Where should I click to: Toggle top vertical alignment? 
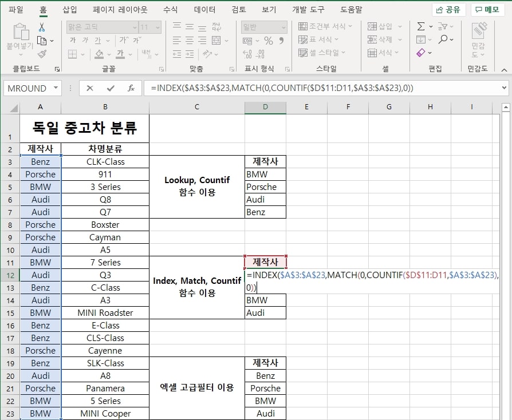177,26
